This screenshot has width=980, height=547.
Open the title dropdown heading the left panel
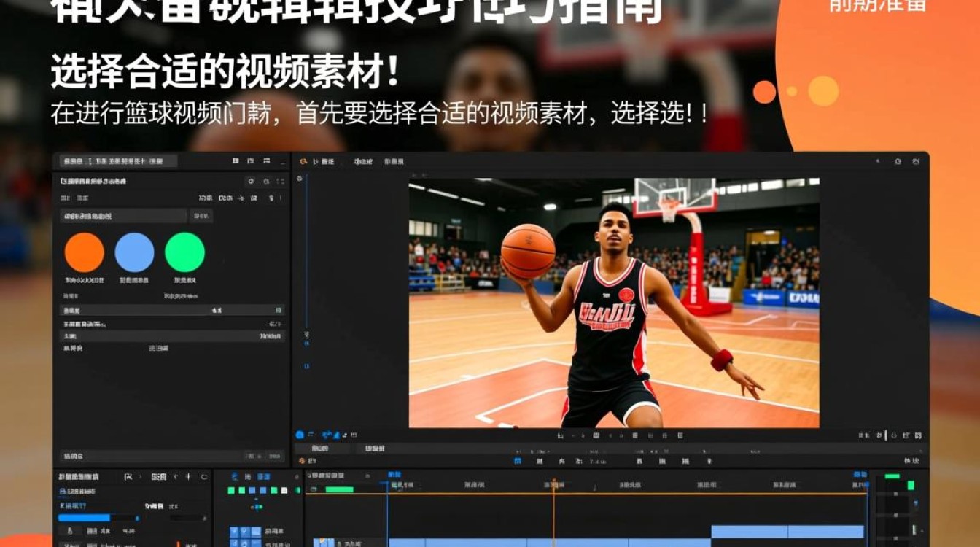[x=118, y=161]
